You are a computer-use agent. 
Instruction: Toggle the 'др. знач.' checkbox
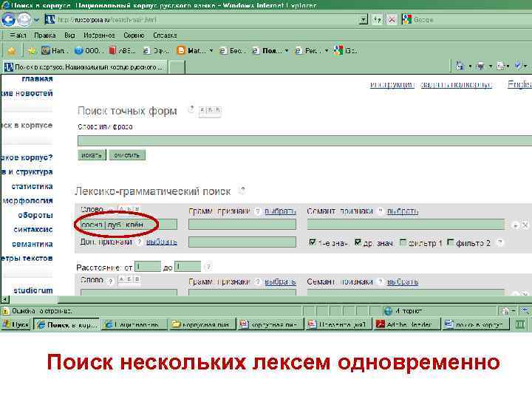tap(358, 242)
